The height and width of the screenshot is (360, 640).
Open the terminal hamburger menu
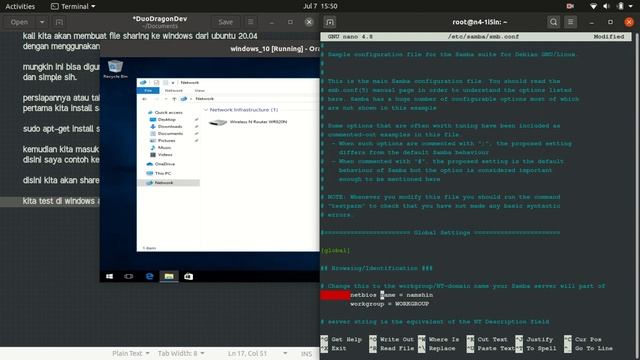(571, 22)
